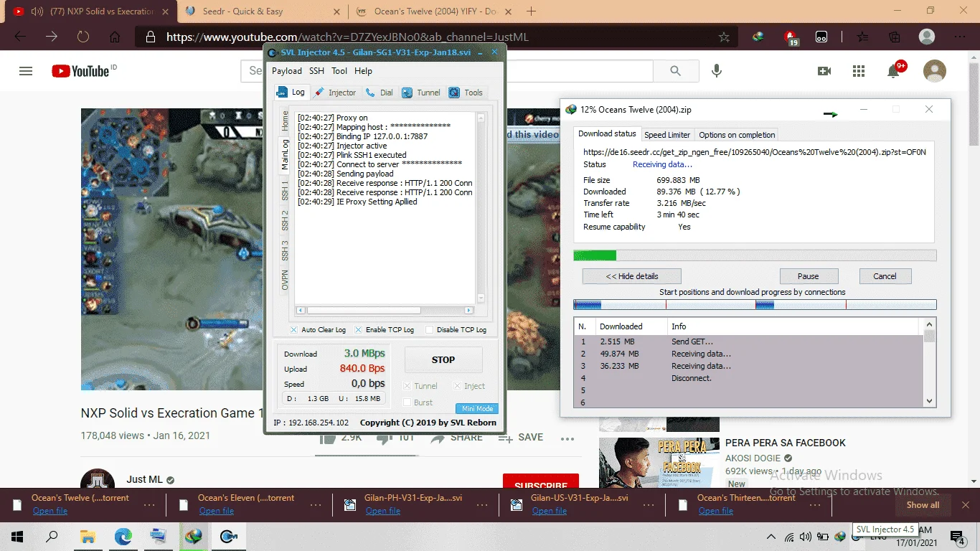Switch SVL Injector to Mini Mode
The image size is (980, 551).
[477, 409]
